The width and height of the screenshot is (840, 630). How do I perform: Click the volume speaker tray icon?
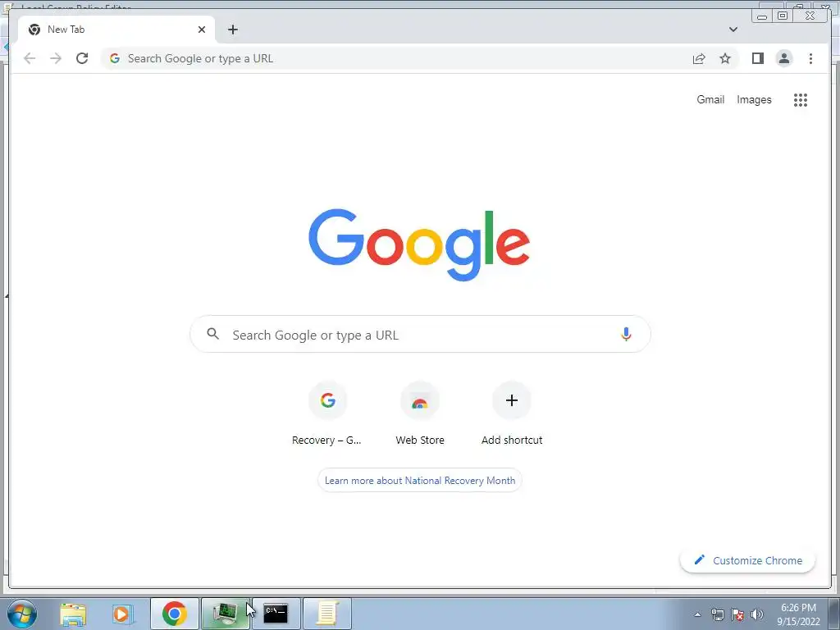tap(757, 614)
